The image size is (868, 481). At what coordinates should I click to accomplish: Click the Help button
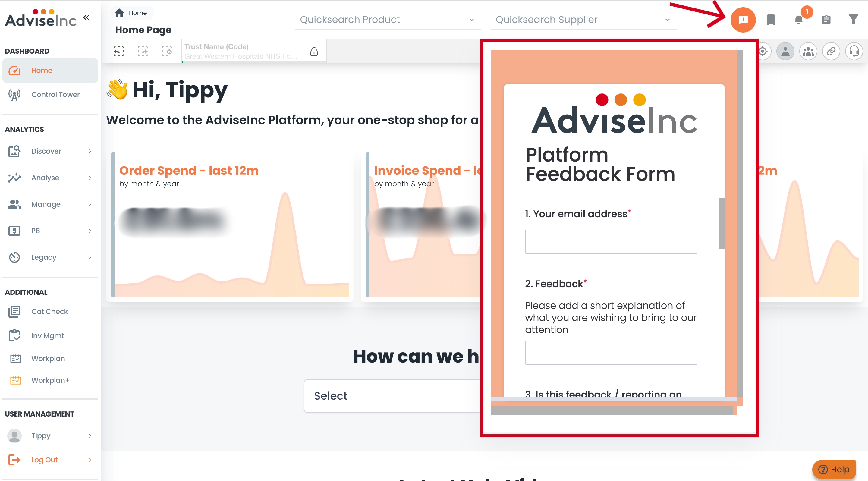tap(834, 469)
